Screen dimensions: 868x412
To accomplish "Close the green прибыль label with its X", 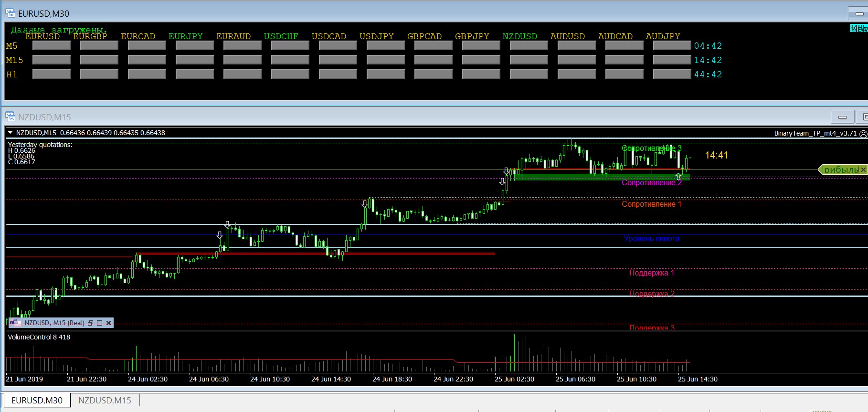I will 863,169.
